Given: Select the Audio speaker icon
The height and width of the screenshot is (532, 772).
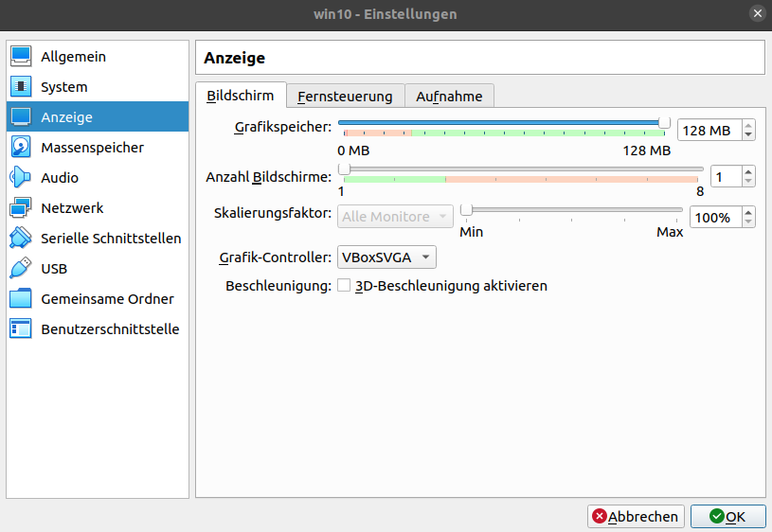Looking at the screenshot, I should tap(21, 178).
